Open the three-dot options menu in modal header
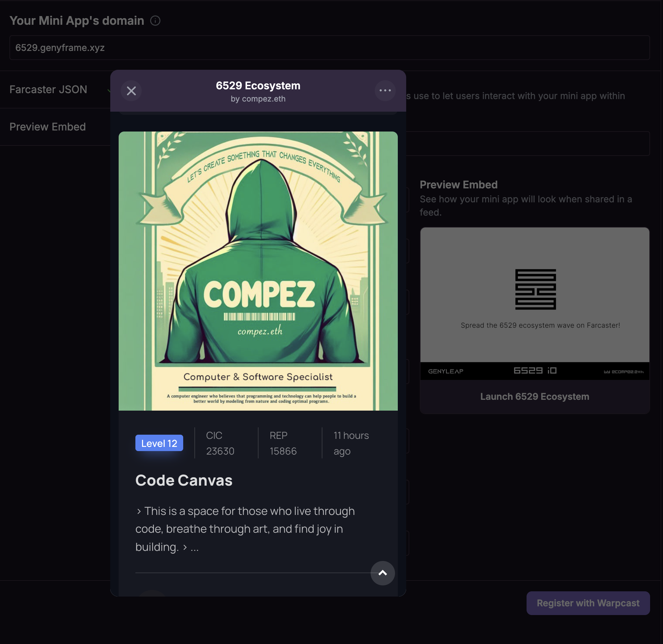Screen dimensions: 663x644 (x=385, y=91)
